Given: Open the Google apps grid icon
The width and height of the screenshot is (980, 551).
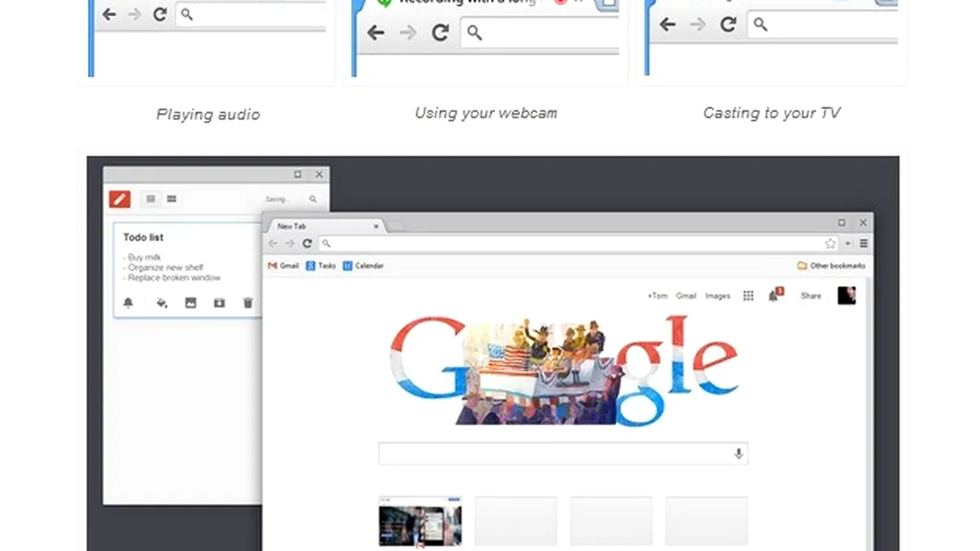Looking at the screenshot, I should click(748, 296).
